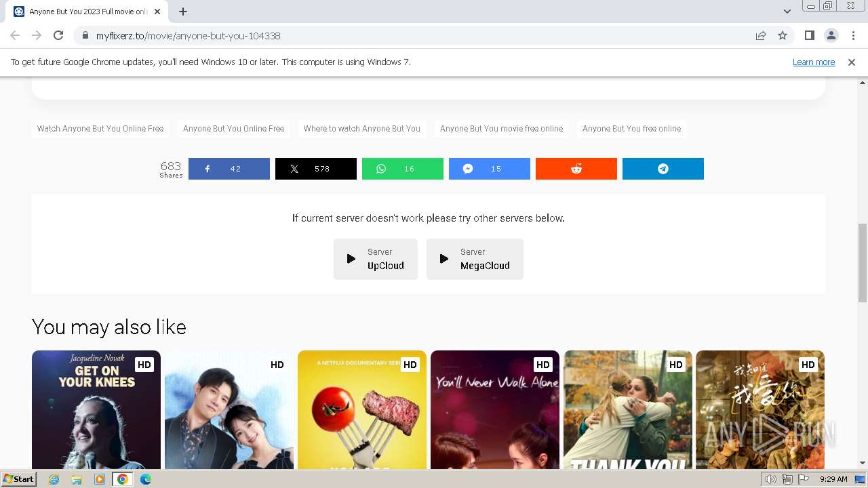This screenshot has height=488, width=868.
Task: Click the address bar URL
Action: click(188, 35)
